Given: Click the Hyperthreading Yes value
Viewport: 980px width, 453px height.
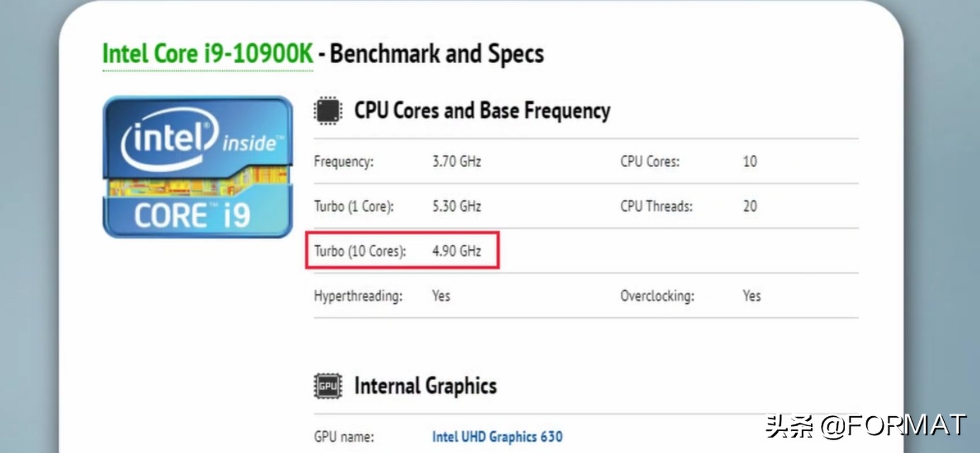Looking at the screenshot, I should coord(441,296).
